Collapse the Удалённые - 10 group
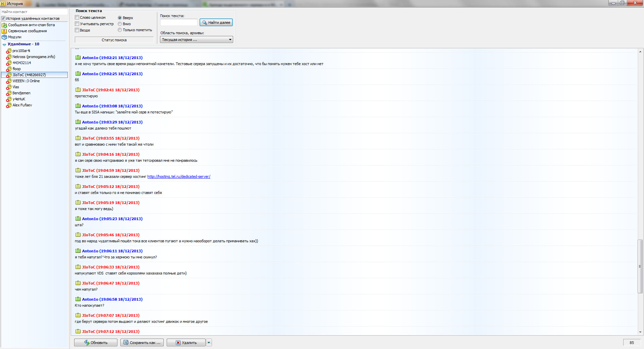 [x=4, y=44]
